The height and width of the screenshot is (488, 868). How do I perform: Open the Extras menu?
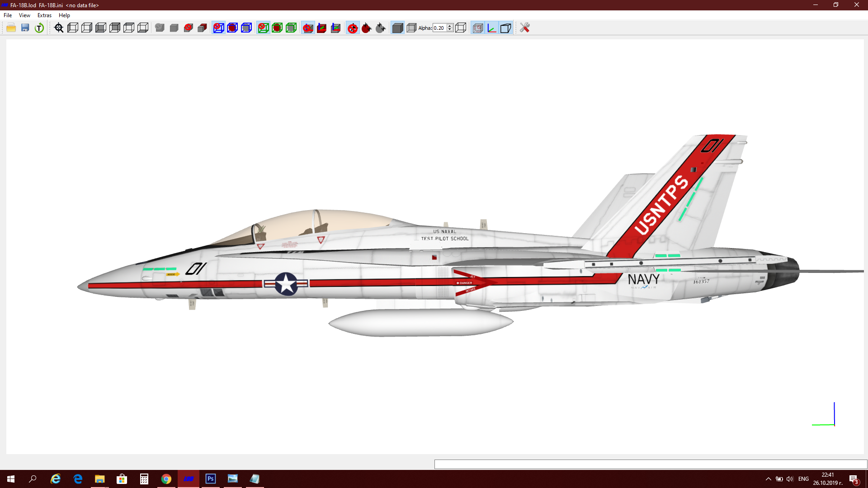coord(44,15)
